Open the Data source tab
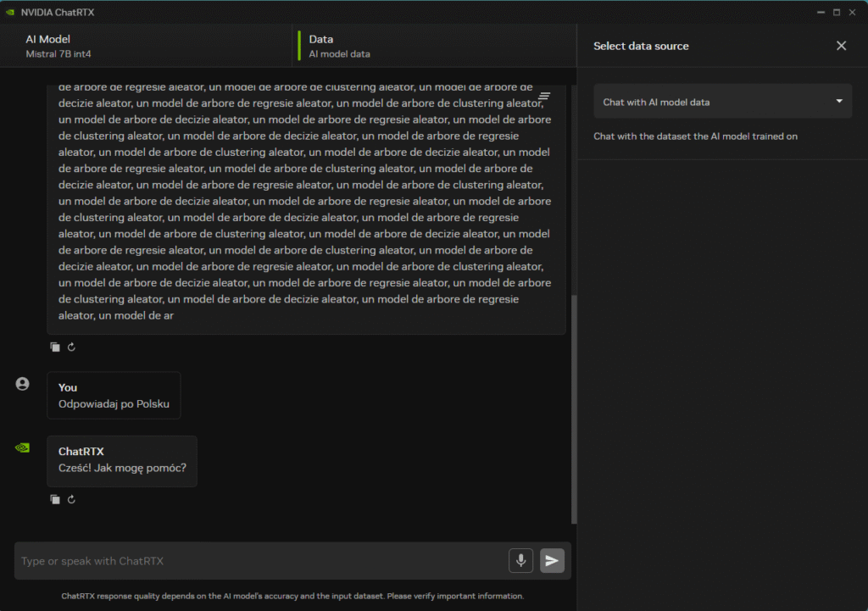 435,46
